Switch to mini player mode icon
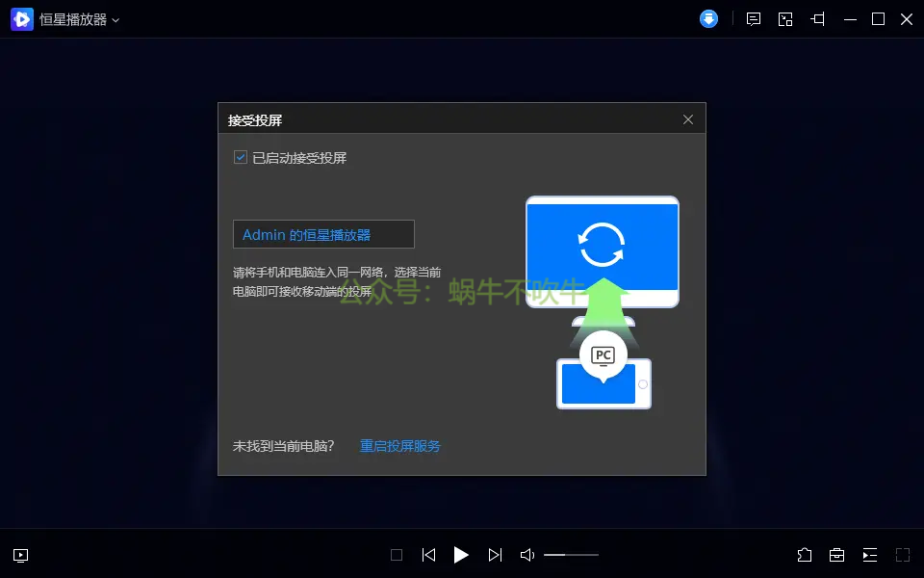The width and height of the screenshot is (924, 578). click(x=785, y=18)
